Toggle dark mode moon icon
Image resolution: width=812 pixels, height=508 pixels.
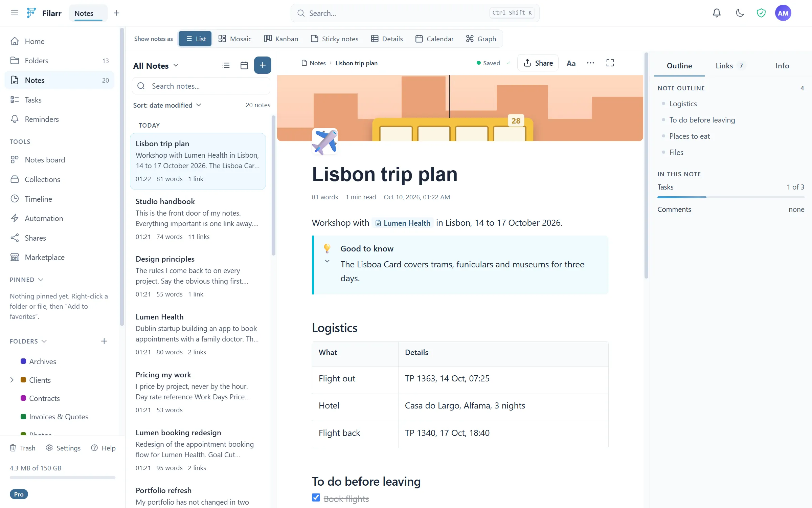[740, 13]
